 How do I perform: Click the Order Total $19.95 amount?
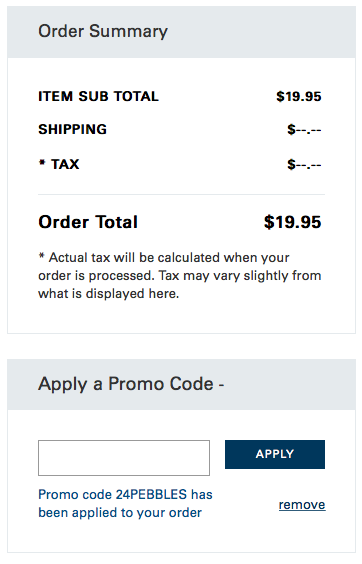click(292, 222)
